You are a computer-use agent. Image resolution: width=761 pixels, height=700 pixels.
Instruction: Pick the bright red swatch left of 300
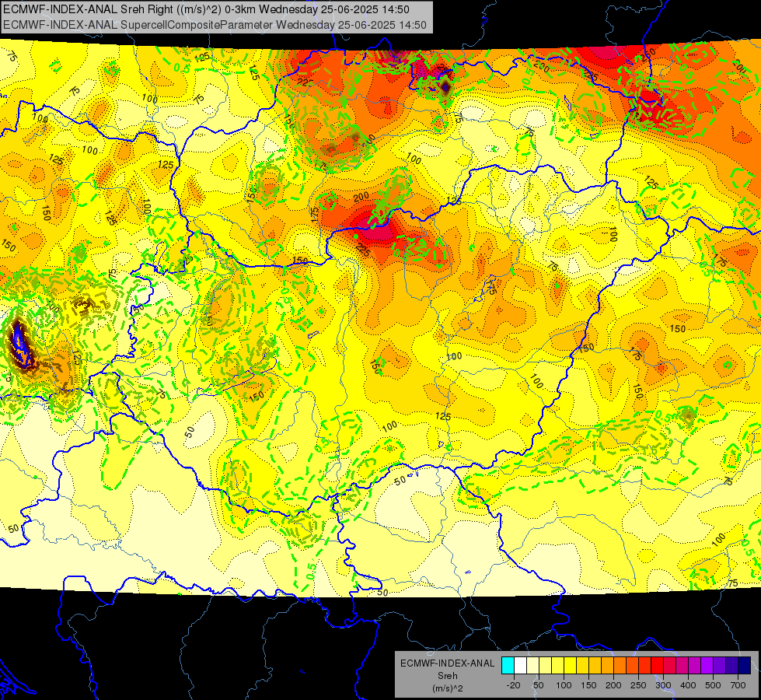[x=657, y=665]
